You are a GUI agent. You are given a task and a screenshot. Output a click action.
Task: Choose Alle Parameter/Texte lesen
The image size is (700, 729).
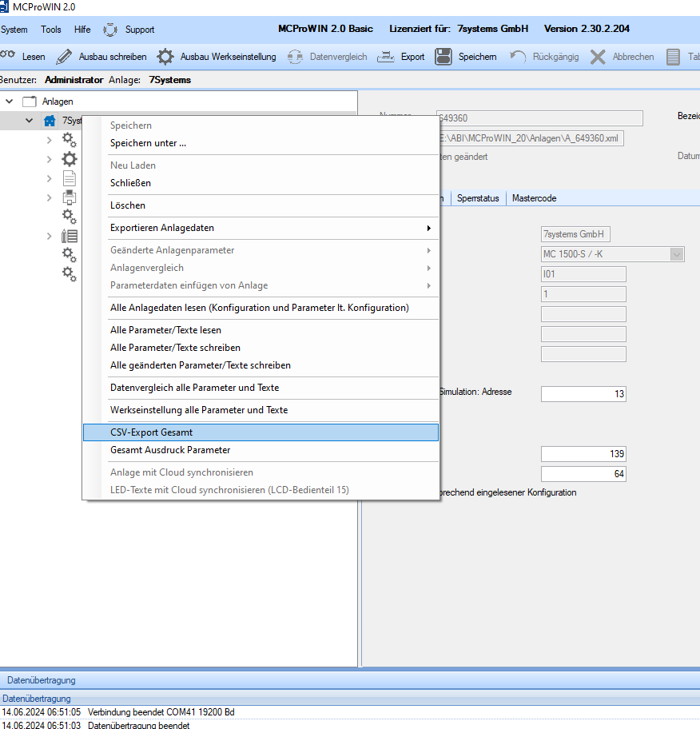261,330
